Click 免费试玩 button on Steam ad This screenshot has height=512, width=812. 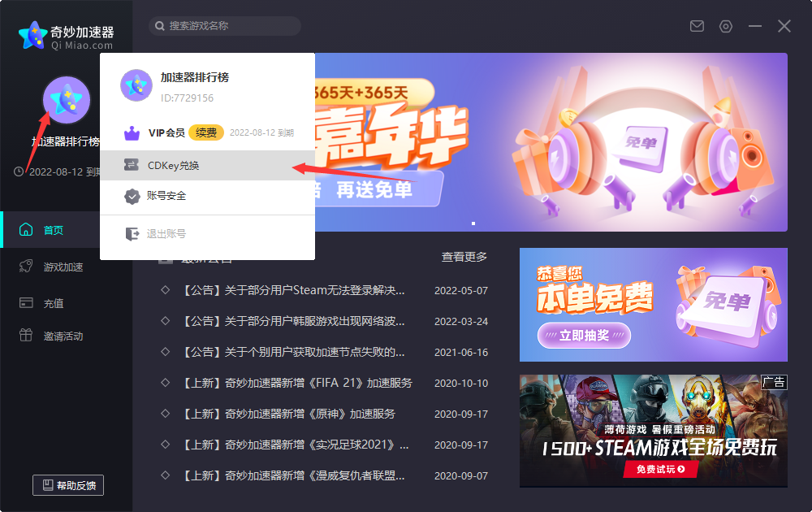(660, 469)
